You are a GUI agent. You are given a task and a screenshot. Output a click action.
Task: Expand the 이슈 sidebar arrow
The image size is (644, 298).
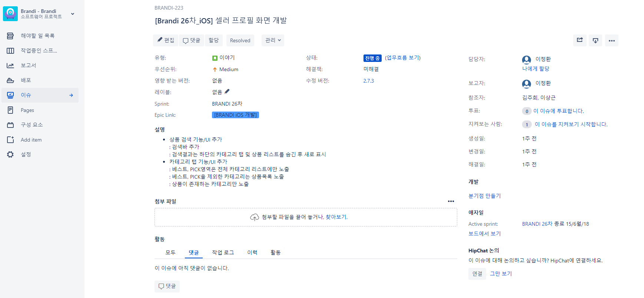coord(71,95)
